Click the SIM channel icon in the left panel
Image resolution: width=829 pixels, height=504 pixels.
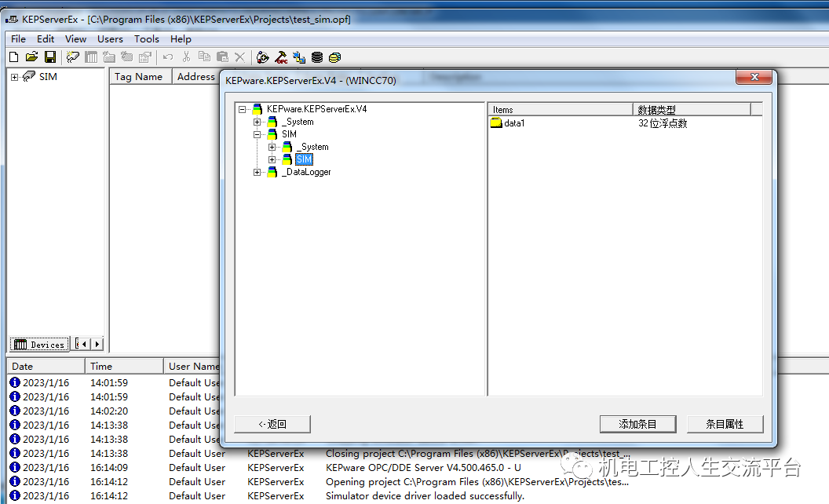point(29,76)
